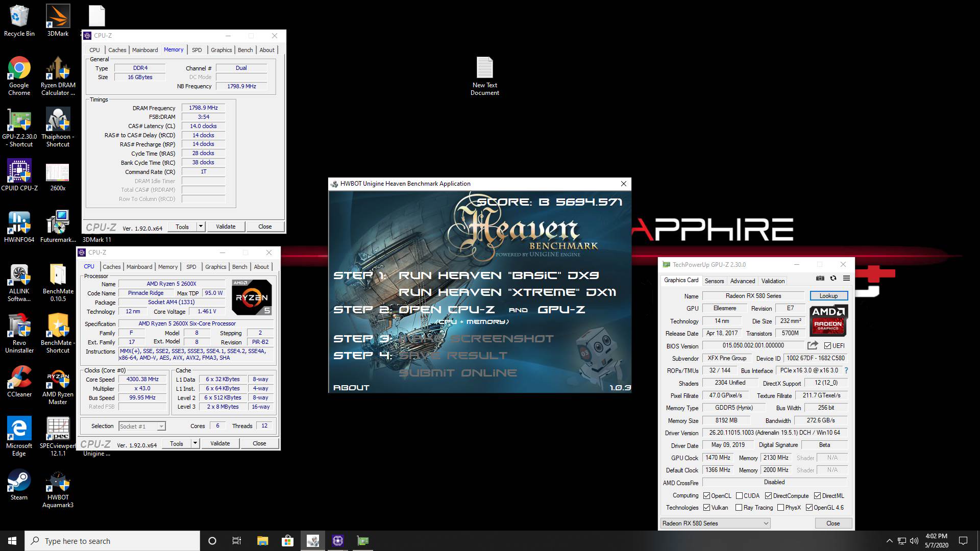Open Task View on taskbar
Viewport: 980px width, 551px height.
[x=236, y=541]
